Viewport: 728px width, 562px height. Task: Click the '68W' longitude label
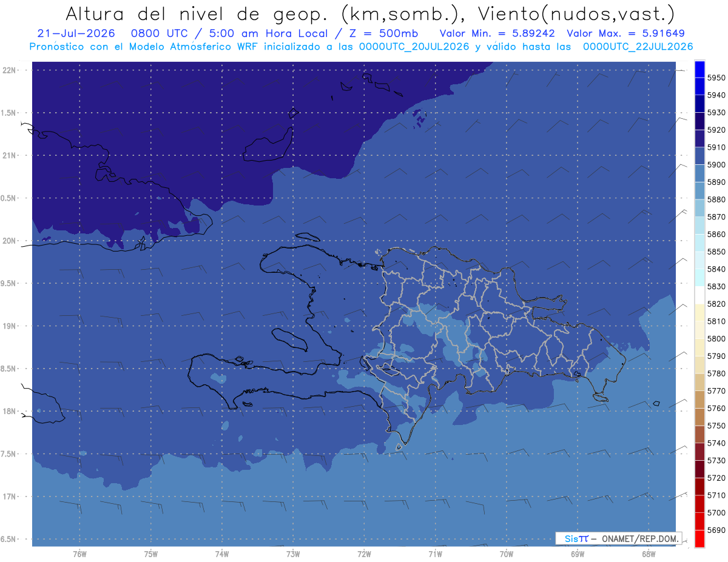649,554
